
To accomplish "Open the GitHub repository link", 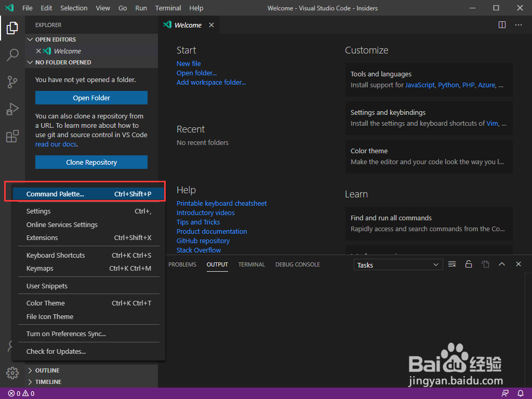I will tap(203, 241).
